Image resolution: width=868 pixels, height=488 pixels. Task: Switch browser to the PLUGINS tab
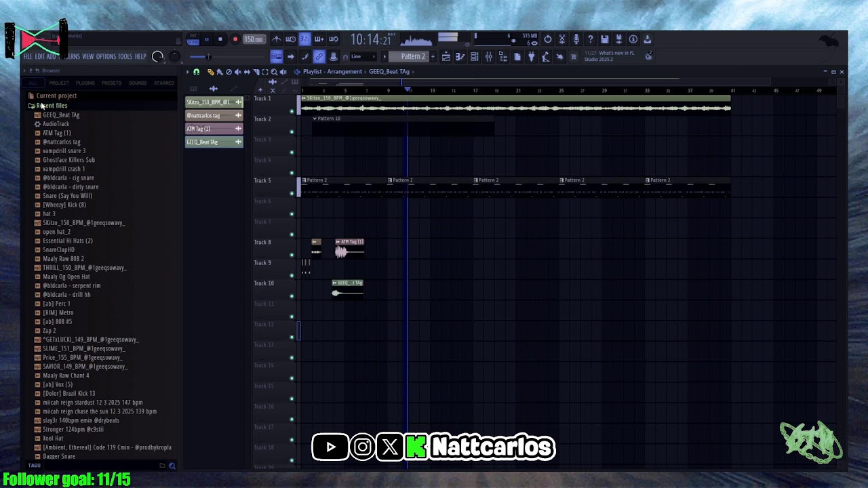pos(85,83)
